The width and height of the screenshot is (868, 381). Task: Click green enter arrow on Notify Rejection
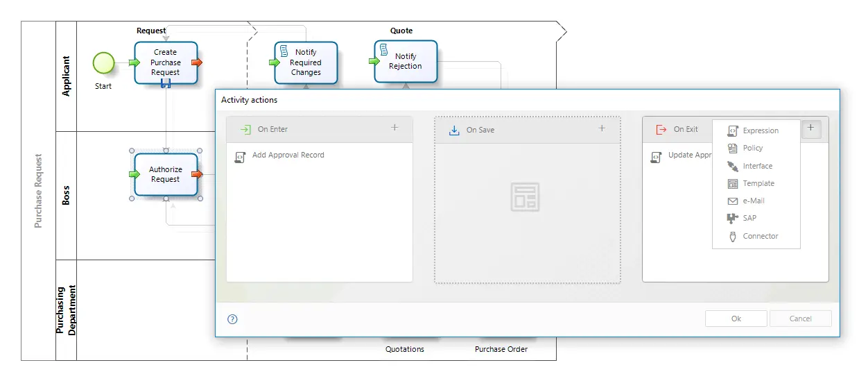[x=374, y=61]
